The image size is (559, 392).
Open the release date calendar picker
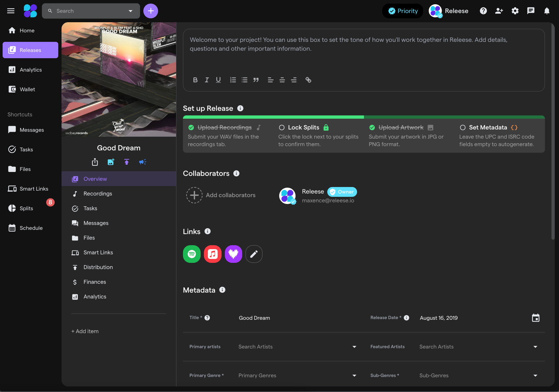point(536,318)
